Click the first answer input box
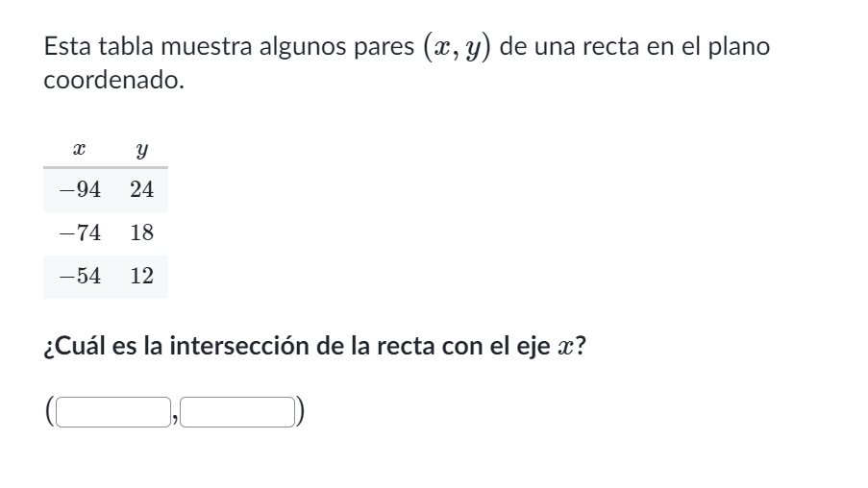 point(113,412)
